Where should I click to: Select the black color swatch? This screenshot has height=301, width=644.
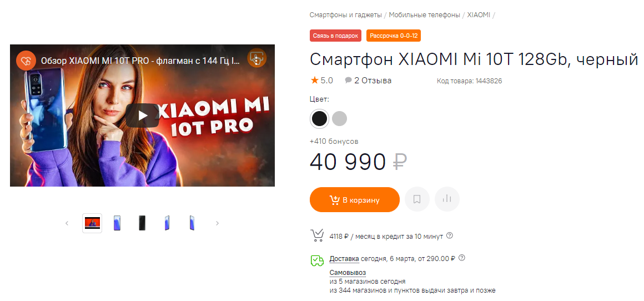320,119
